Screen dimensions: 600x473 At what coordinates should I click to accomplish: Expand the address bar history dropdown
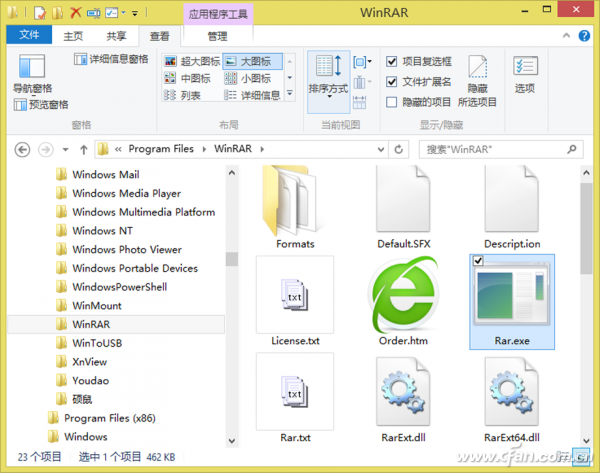point(381,149)
